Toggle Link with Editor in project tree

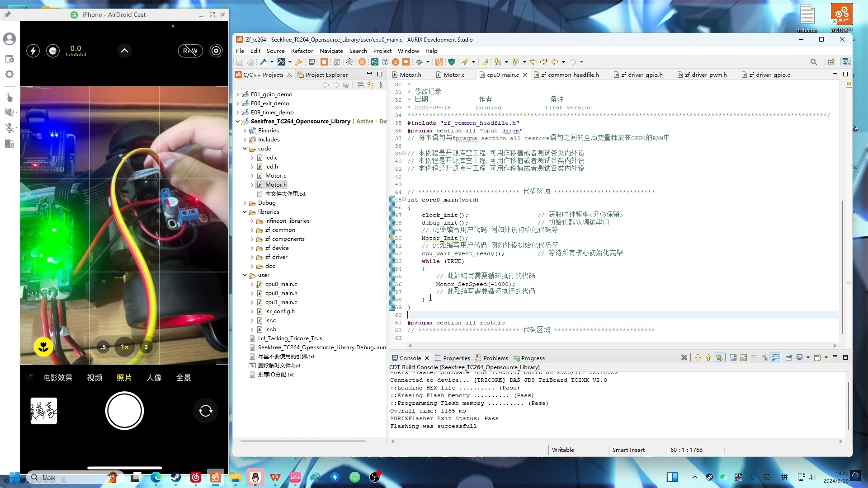[x=371, y=85]
